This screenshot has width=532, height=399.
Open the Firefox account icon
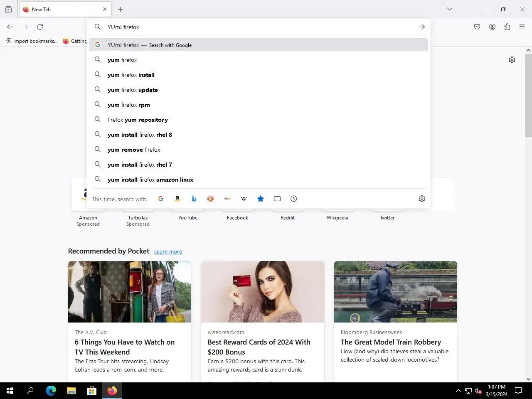[492, 27]
